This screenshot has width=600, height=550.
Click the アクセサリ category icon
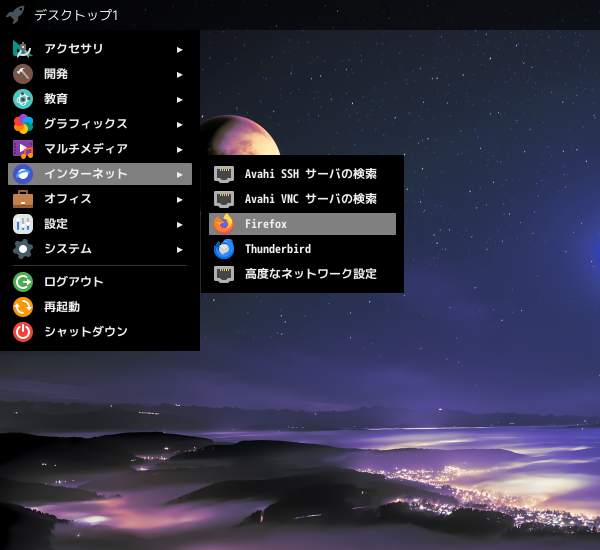pos(23,49)
